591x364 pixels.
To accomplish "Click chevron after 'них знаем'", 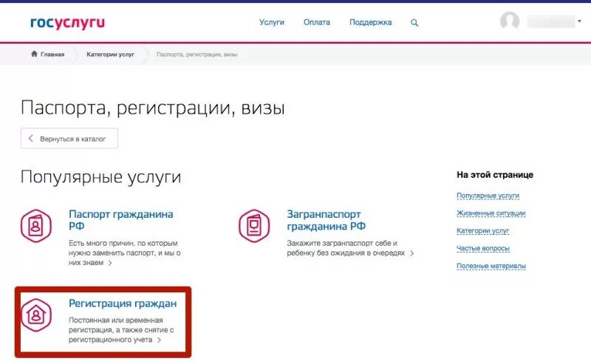I will click(x=110, y=263).
